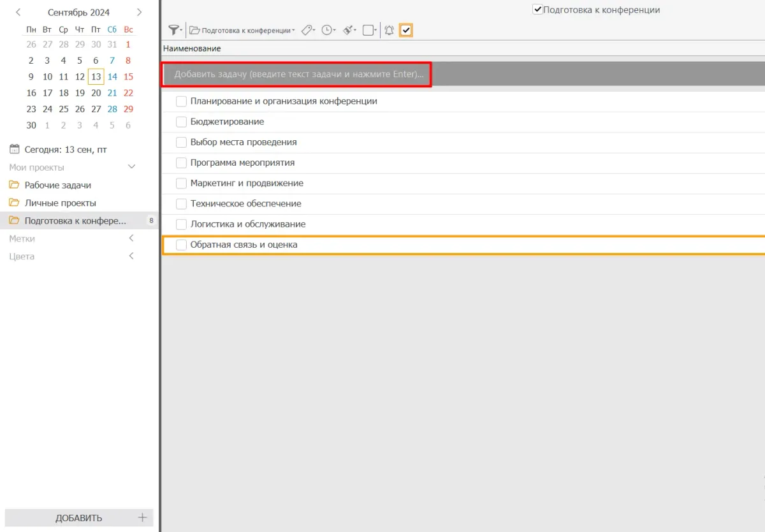Click the bell reminder icon
The width and height of the screenshot is (765, 532).
pos(389,30)
